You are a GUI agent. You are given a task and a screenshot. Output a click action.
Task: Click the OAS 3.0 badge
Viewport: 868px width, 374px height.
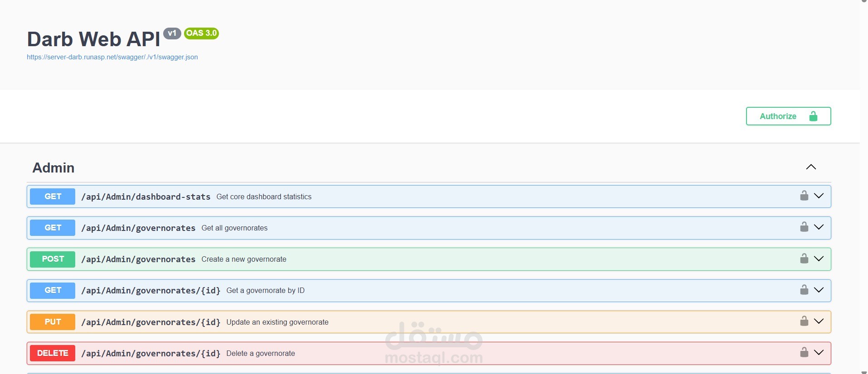pyautogui.click(x=201, y=33)
